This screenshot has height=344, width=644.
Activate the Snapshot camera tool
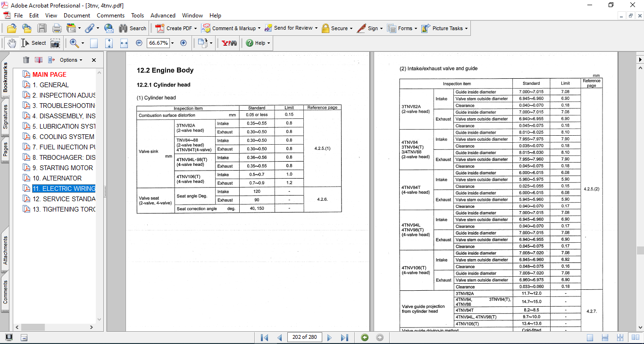(x=55, y=43)
